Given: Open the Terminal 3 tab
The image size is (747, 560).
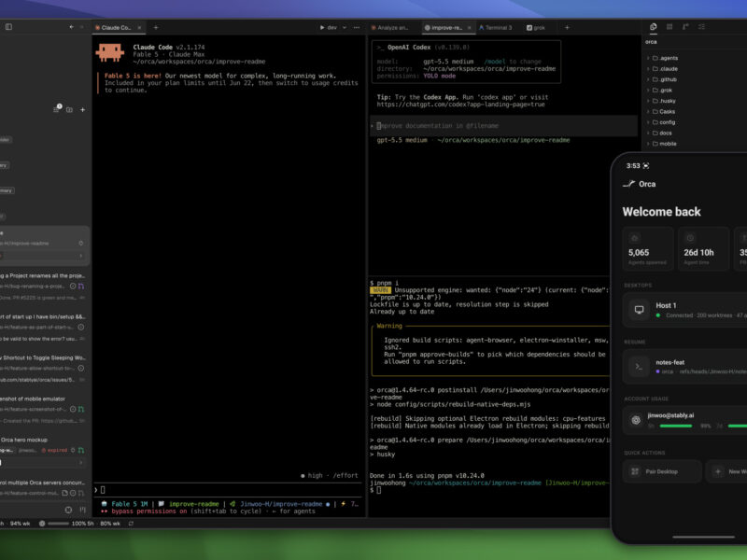Looking at the screenshot, I should pyautogui.click(x=496, y=28).
